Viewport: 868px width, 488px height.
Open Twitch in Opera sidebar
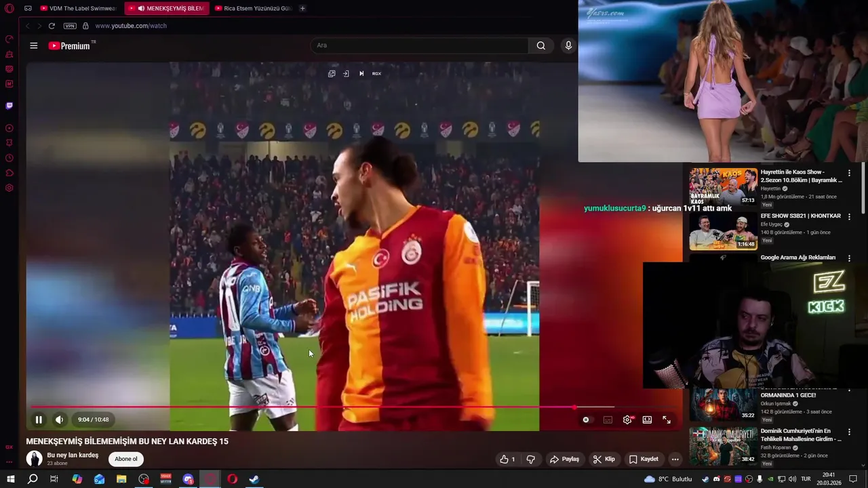[9, 106]
